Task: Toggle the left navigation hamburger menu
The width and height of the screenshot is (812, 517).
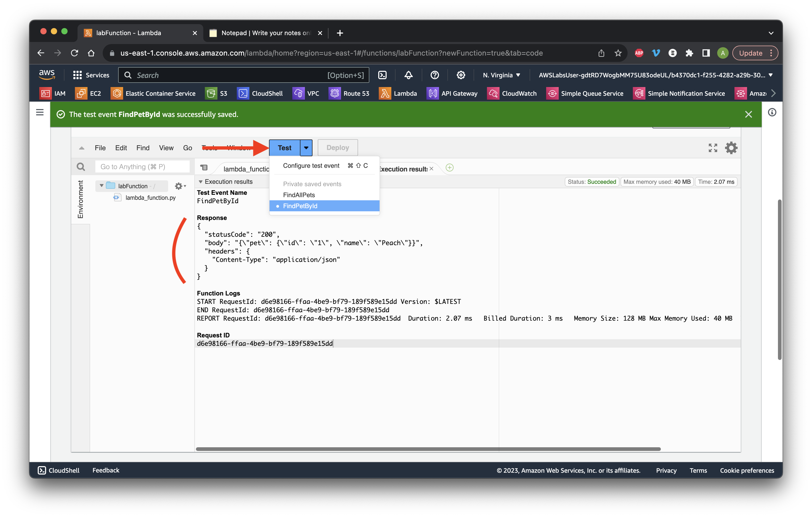Action: 40,112
